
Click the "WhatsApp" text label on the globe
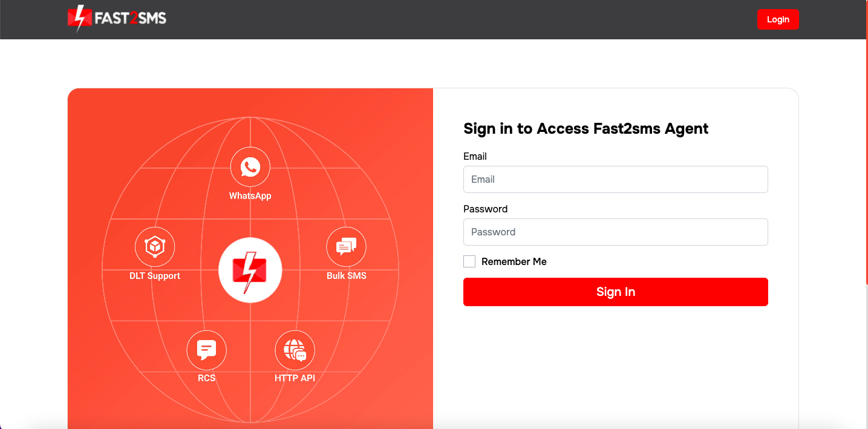point(250,196)
